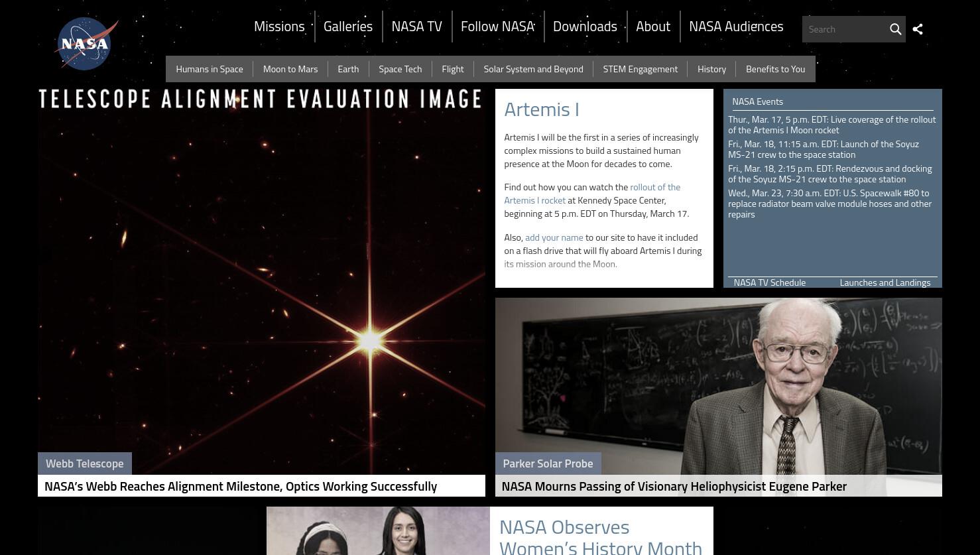The image size is (980, 555).
Task: Open NASA Observes Women's History Month
Action: tap(601, 536)
